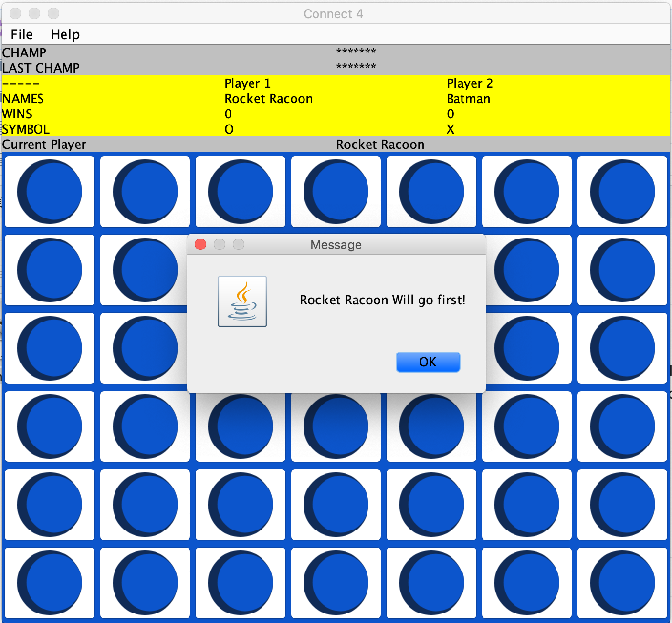Click the Rocket Racoon current player label

pyautogui.click(x=380, y=144)
